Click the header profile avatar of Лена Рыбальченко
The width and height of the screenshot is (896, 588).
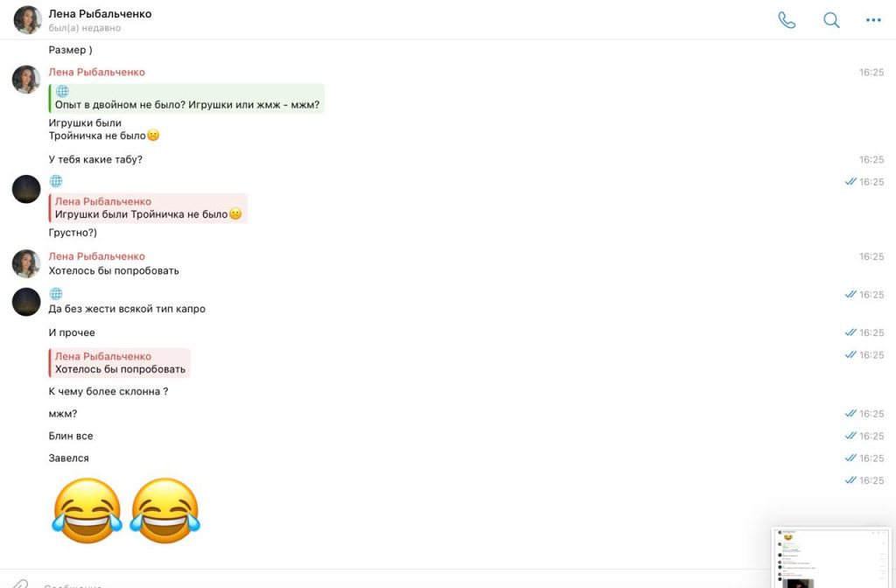(27, 20)
